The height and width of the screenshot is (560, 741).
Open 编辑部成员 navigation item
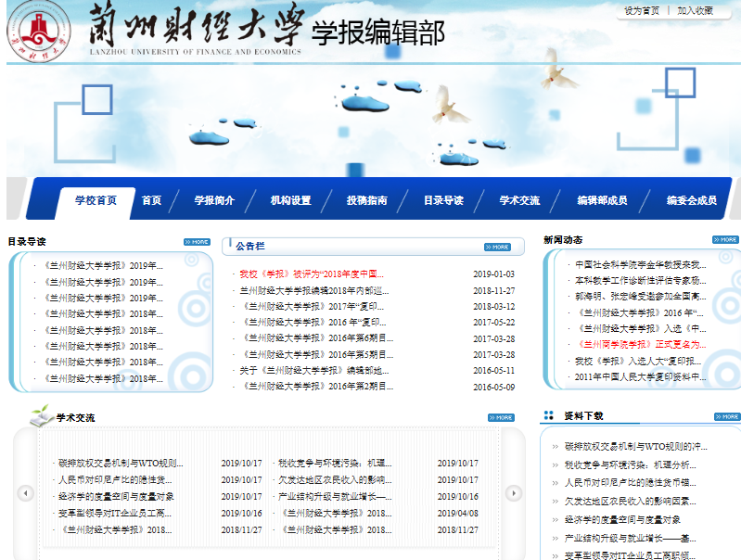tap(602, 200)
